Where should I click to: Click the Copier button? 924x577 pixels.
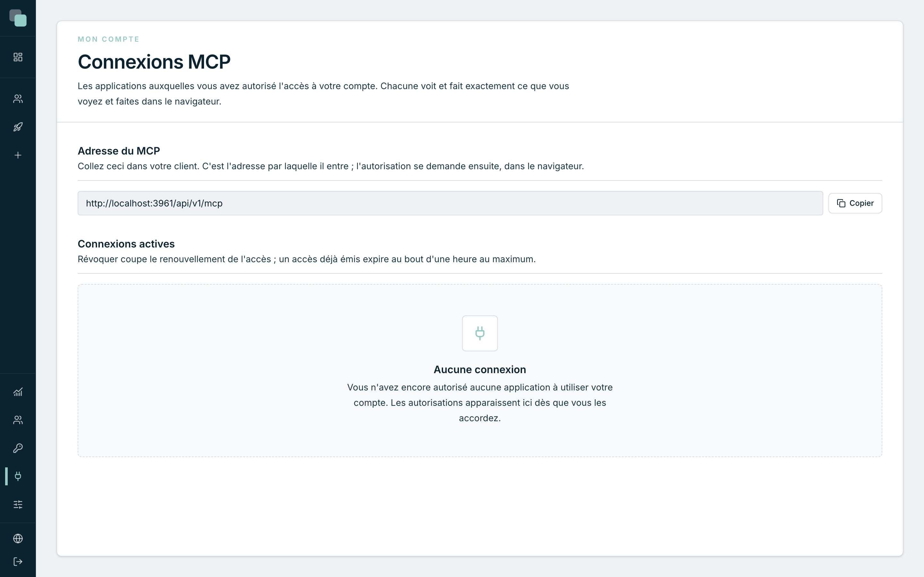click(855, 203)
